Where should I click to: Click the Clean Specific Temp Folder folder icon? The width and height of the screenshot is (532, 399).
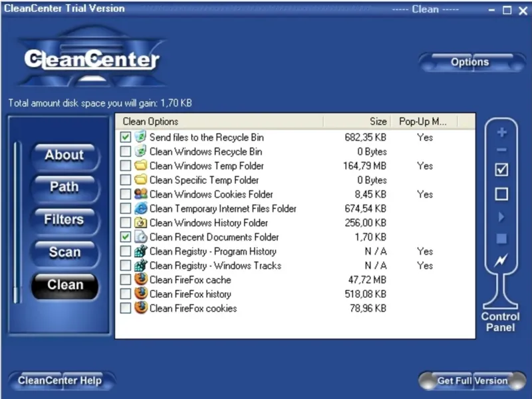pyautogui.click(x=140, y=180)
